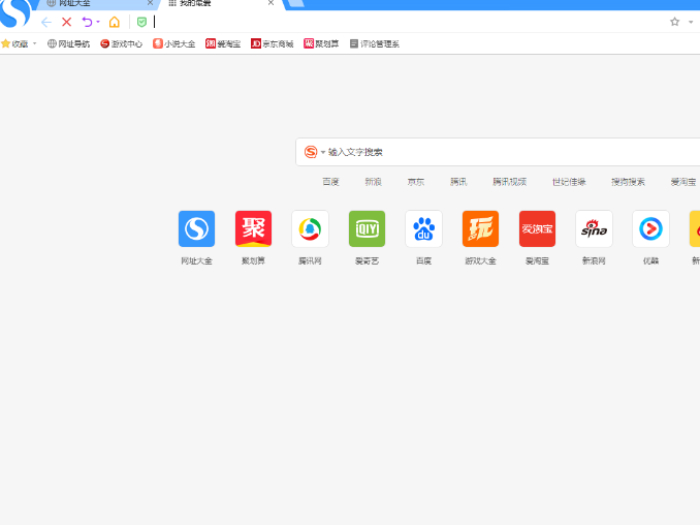The height and width of the screenshot is (525, 700).
Task: Click the 新浪 quick link
Action: (x=373, y=182)
